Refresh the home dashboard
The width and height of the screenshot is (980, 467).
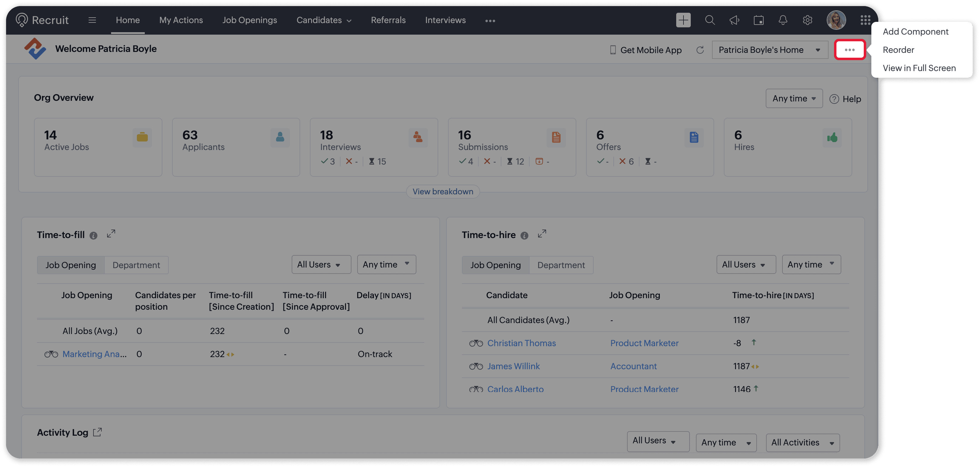700,50
